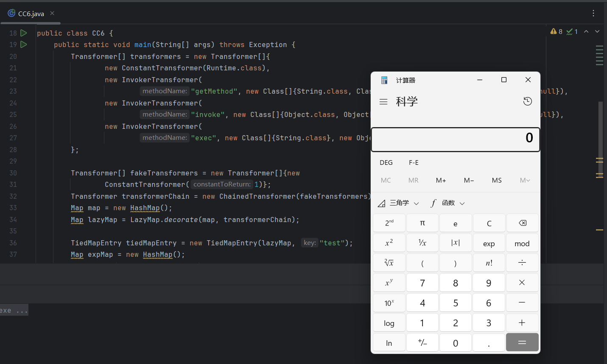
Task: Toggle DEG angle unit in calculator
Action: [386, 163]
